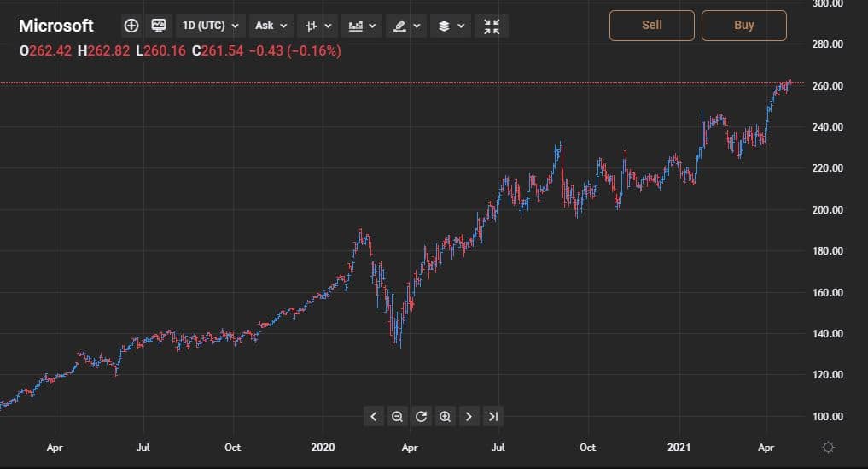Viewport: 868px width, 469px height.
Task: Click the 180.00 price axis label
Action: point(828,251)
